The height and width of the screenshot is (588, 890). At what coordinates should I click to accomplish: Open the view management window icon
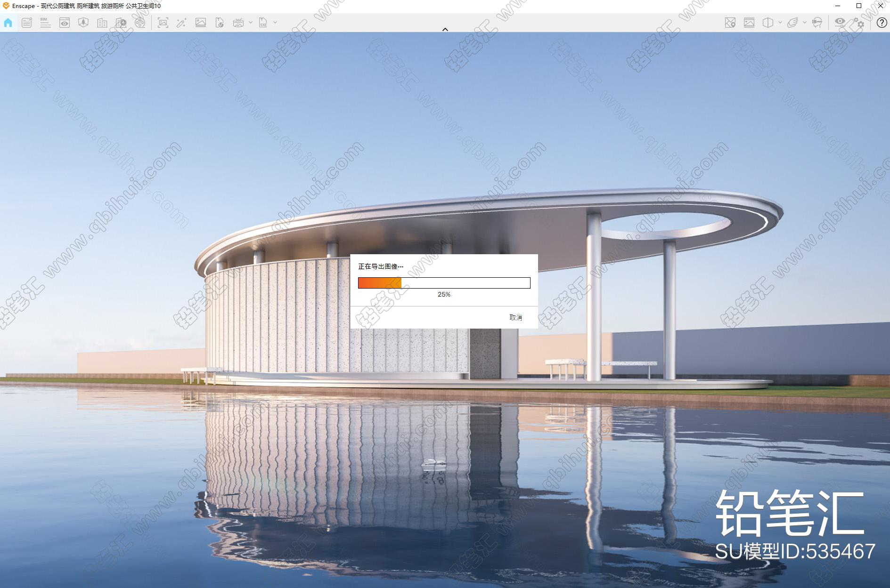click(x=65, y=23)
